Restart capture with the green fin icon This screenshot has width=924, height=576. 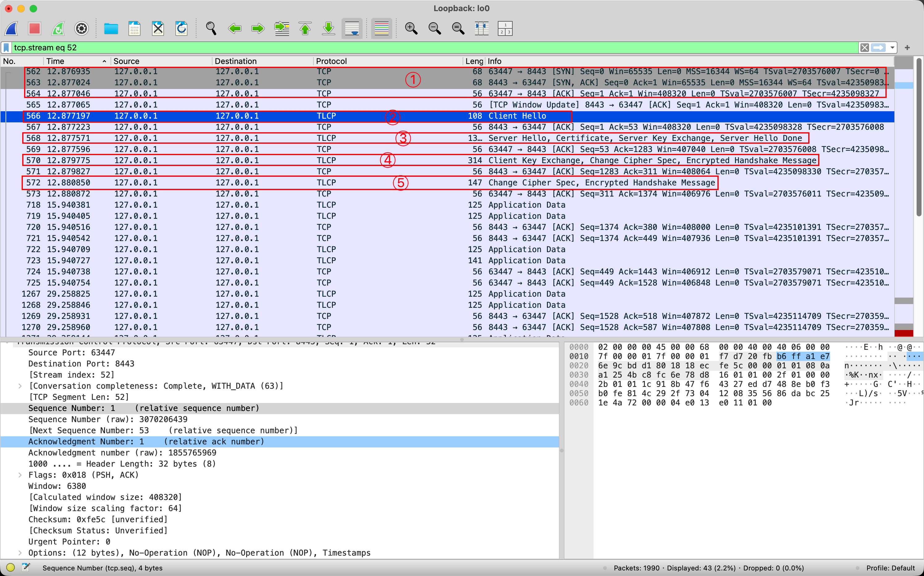point(58,28)
